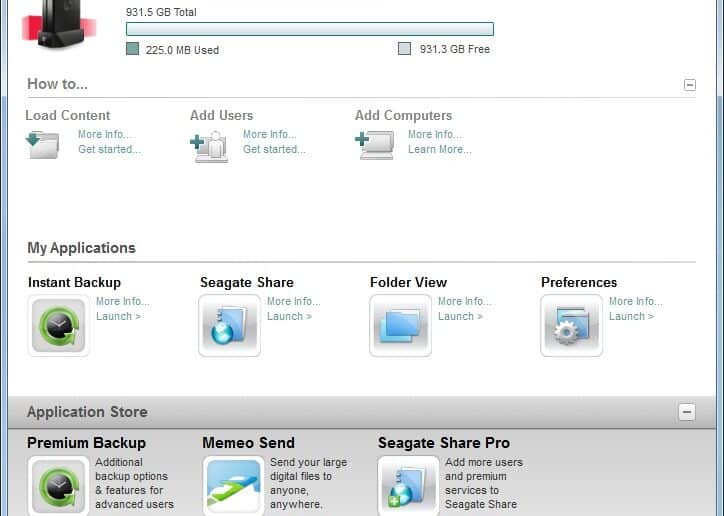Click the Instant Backup heading
Viewport: 724px width, 516px height.
74,282
